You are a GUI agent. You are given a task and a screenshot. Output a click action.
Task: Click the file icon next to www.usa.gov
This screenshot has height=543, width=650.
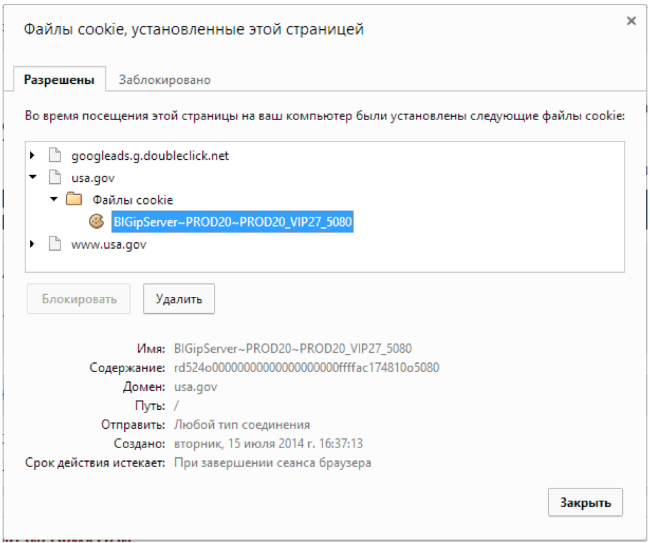coord(56,244)
